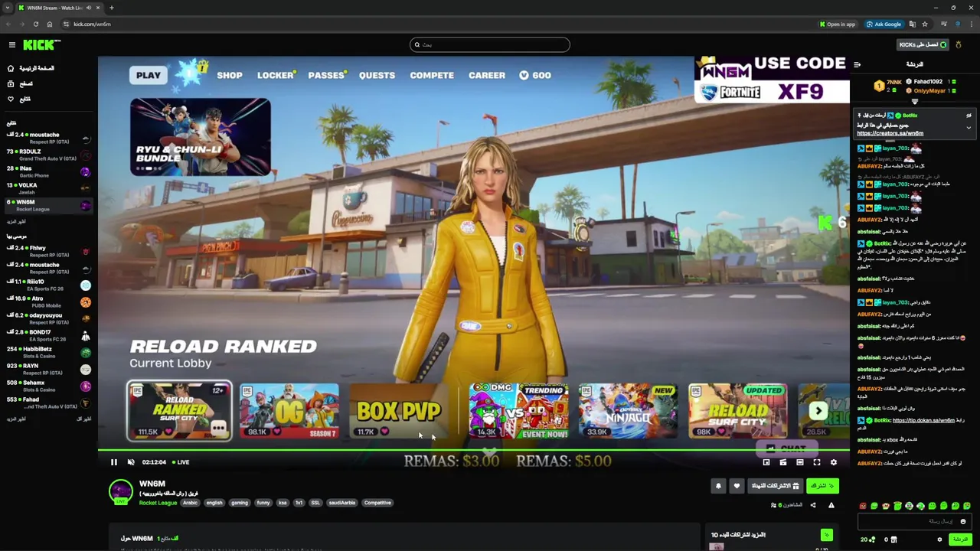Click the funny tag
Screen dimensions: 980x551
click(263, 503)
